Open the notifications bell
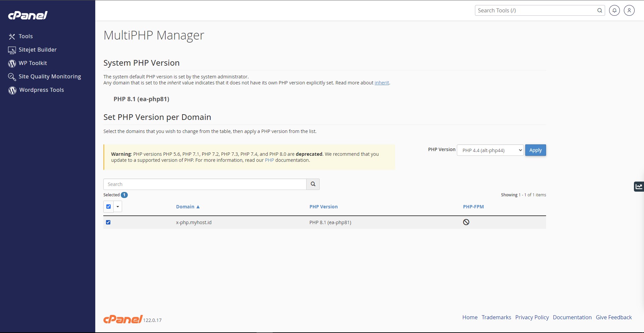This screenshot has height=333, width=644. (614, 10)
